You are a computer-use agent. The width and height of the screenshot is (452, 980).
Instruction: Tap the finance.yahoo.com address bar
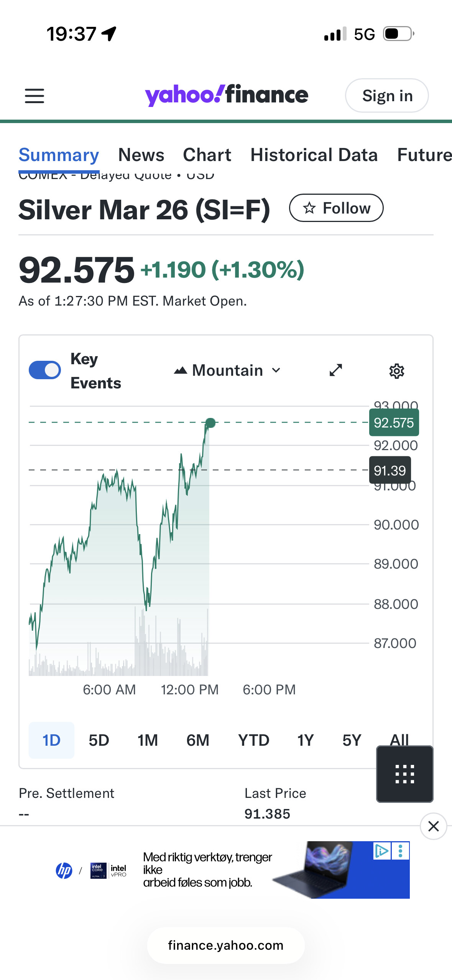coord(226,945)
